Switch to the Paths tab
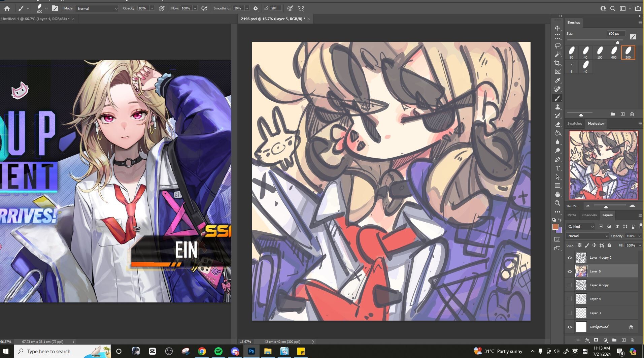644x358 pixels. click(x=572, y=215)
